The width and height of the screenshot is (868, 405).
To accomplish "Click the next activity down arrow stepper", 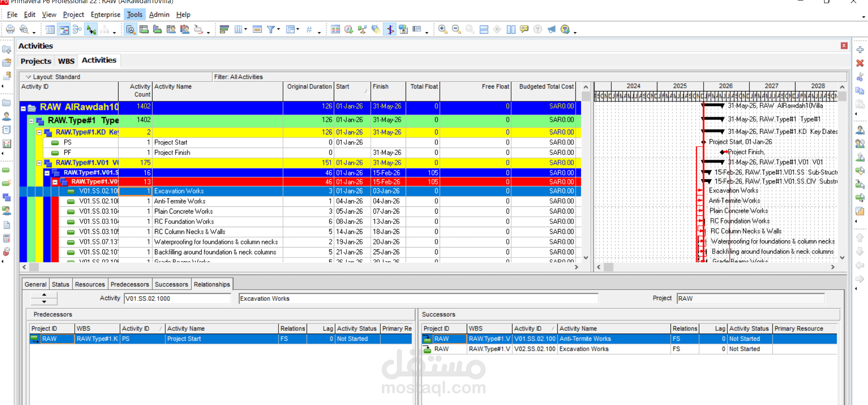I will [x=44, y=301].
